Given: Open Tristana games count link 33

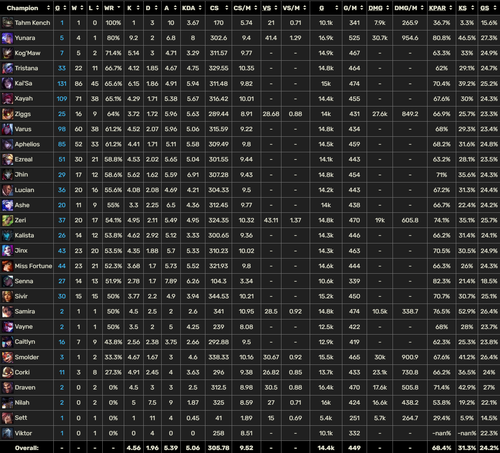Looking at the screenshot, I should 62,68.
